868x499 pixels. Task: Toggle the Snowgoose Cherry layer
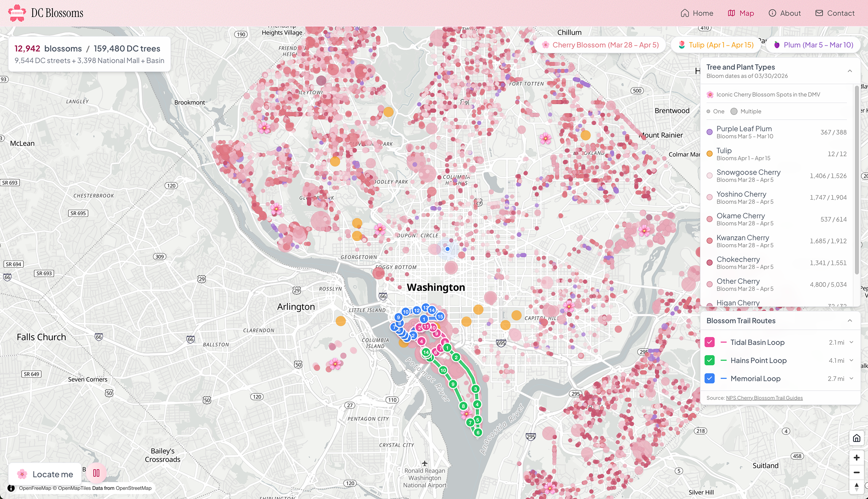pos(776,176)
